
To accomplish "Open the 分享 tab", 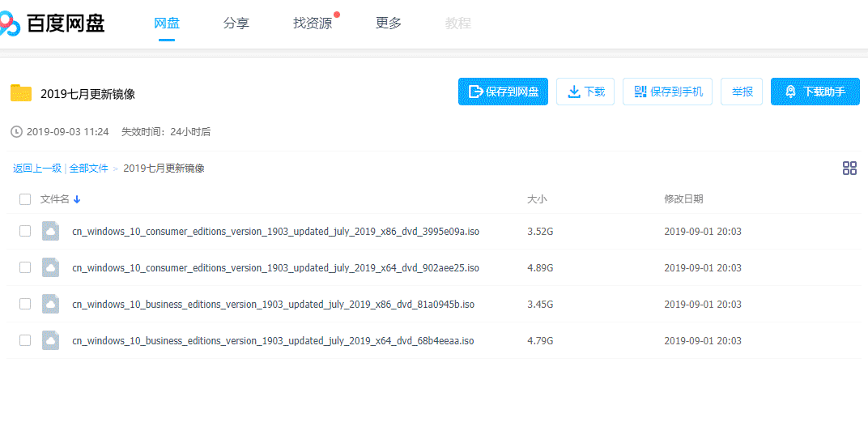I will pyautogui.click(x=236, y=23).
